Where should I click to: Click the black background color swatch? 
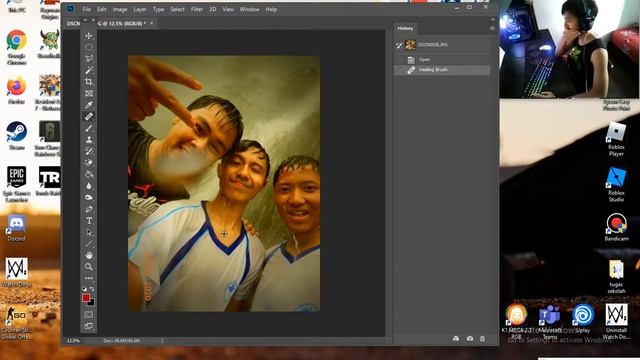92,302
